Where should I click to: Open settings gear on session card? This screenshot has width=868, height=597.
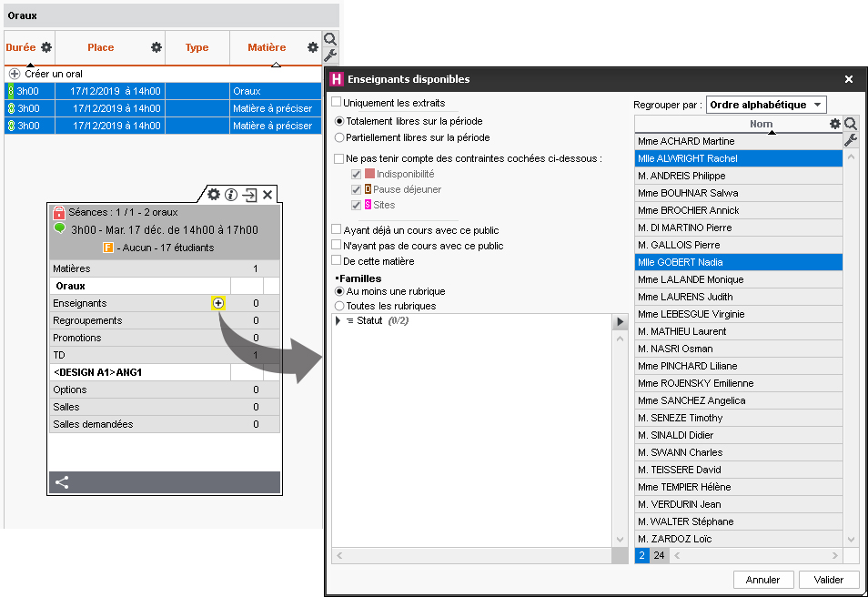tap(214, 195)
